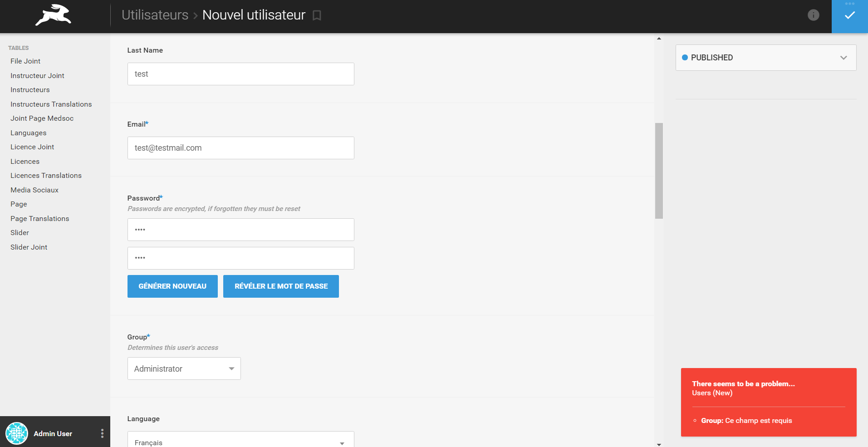
Task: Click the scroll up arrow
Action: 659,39
